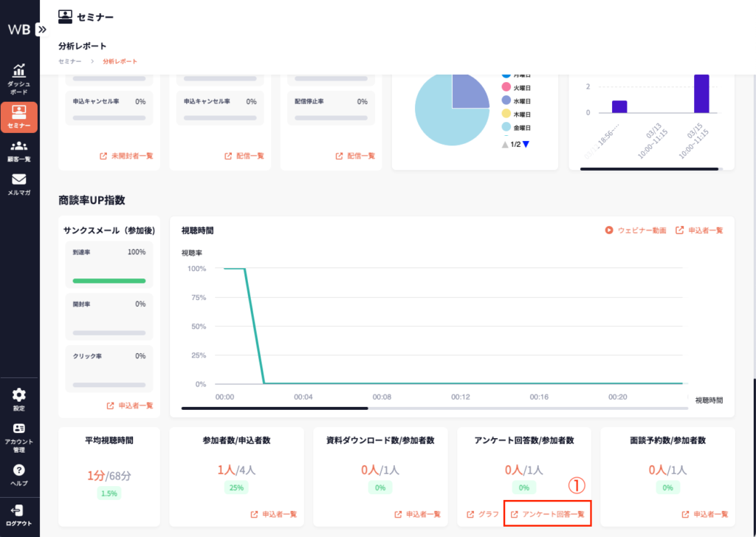Open the ウェビナー動画 link
The height and width of the screenshot is (537, 756).
tap(636, 230)
